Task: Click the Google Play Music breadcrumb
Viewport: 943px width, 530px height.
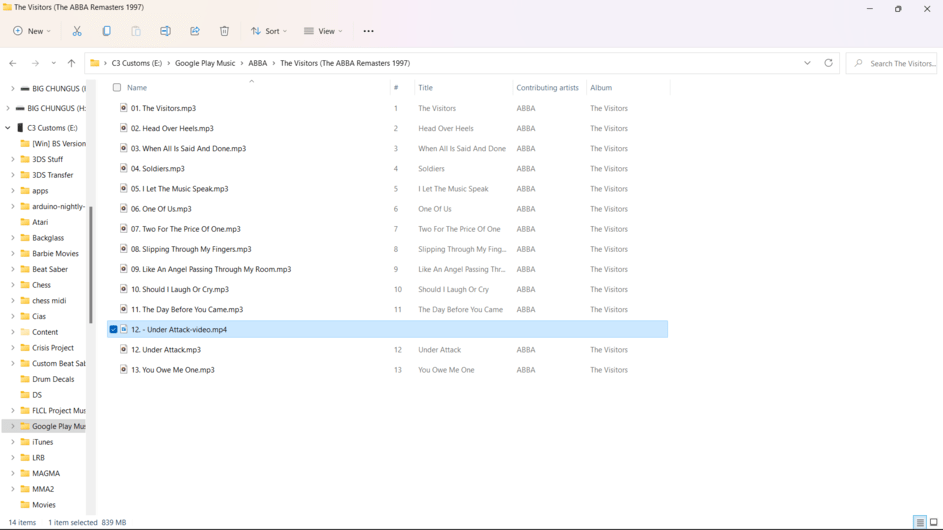Action: pyautogui.click(x=205, y=63)
